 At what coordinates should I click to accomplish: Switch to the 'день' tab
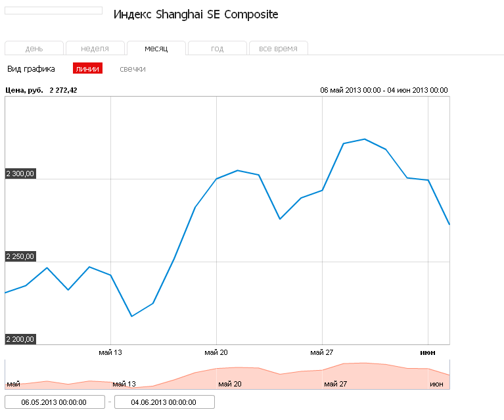(x=34, y=48)
